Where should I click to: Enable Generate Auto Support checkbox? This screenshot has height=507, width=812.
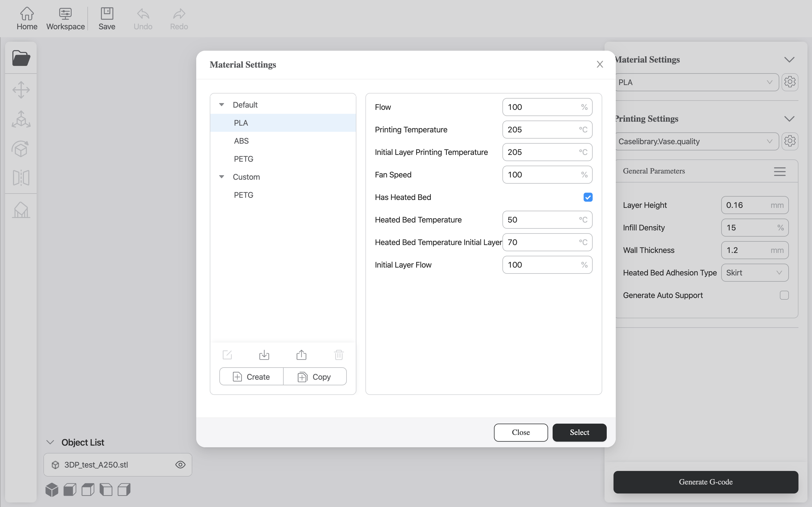coord(784,295)
